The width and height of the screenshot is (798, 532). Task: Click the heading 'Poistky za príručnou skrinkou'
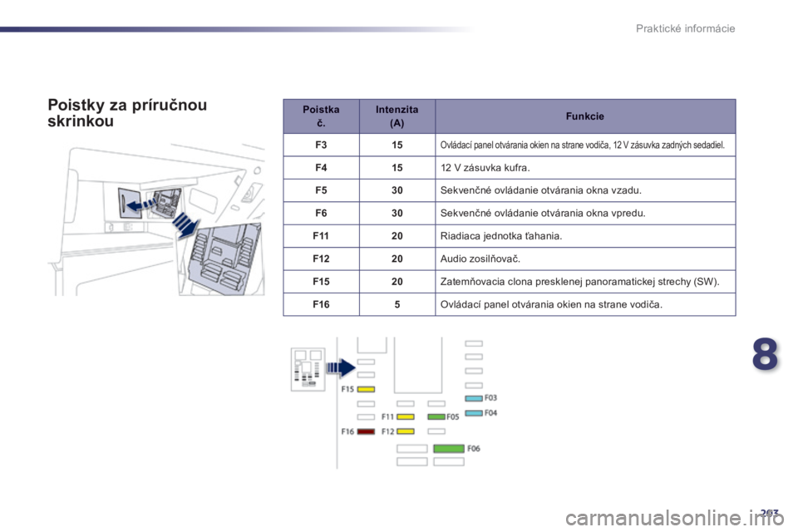click(127, 113)
